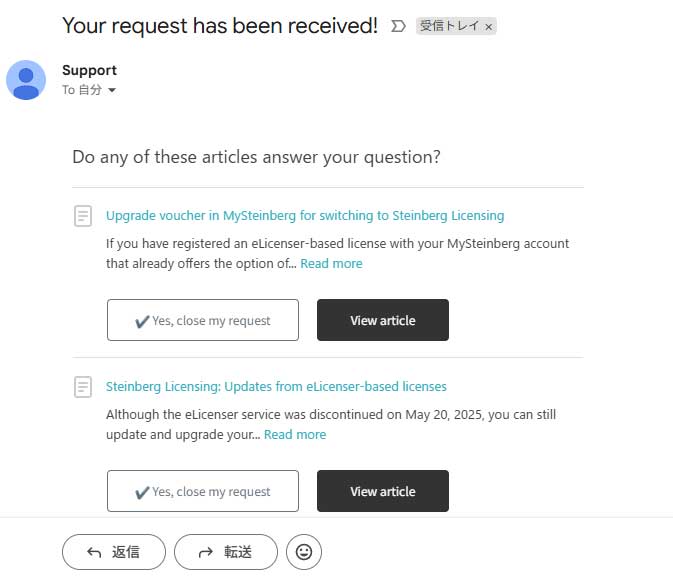673x578 pixels.
Task: Click the Support sender name
Action: click(89, 70)
